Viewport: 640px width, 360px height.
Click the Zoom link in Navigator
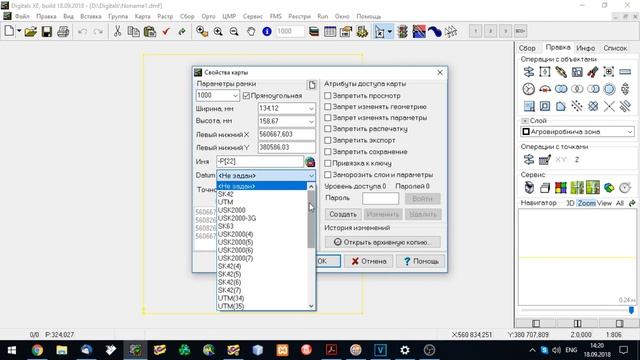pos(586,203)
